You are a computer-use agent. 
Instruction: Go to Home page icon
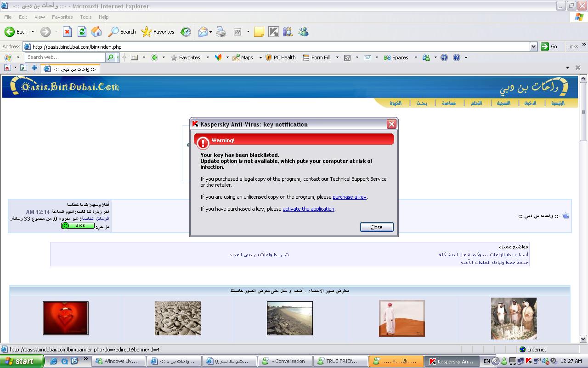tap(96, 32)
